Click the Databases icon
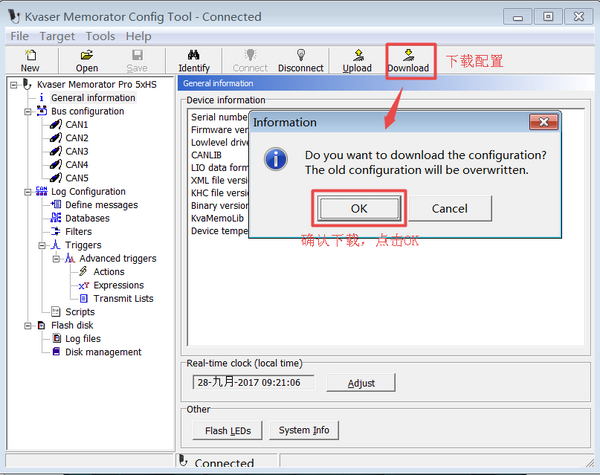The image size is (600, 475). point(56,218)
